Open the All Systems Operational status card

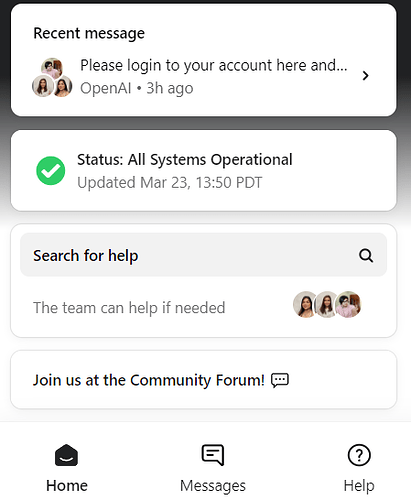point(204,171)
